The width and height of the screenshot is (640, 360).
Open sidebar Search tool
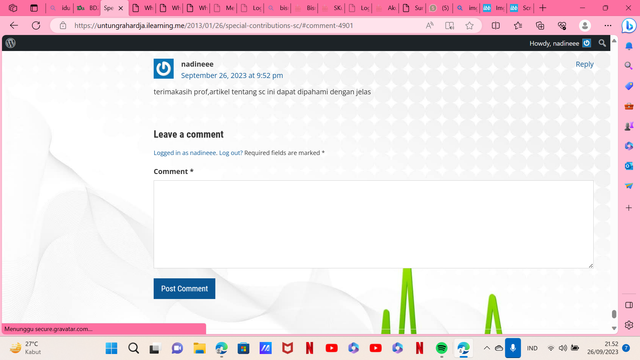[x=629, y=66]
